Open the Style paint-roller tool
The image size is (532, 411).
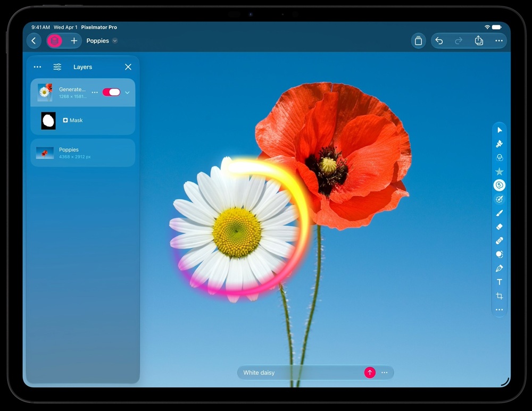(500, 144)
